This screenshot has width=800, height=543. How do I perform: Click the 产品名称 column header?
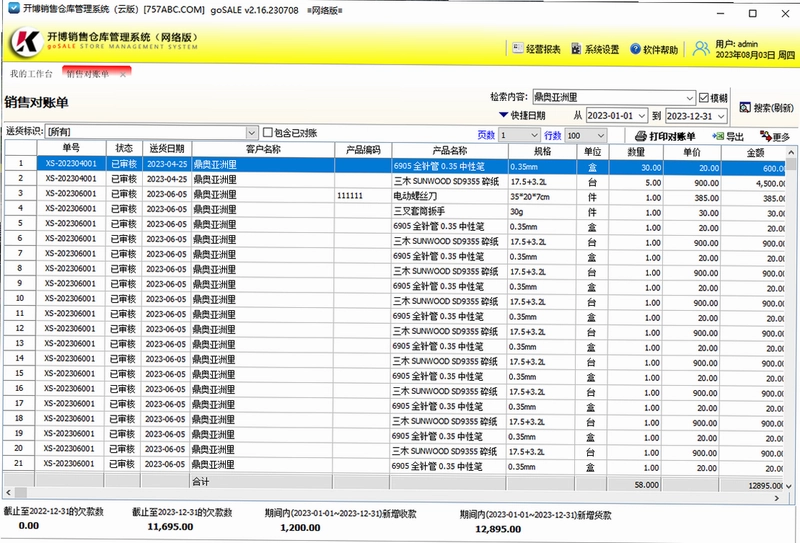pos(449,151)
